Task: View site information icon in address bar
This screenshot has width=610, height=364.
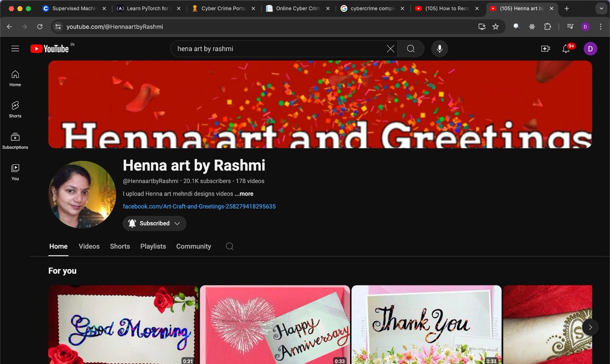Action: [57, 26]
